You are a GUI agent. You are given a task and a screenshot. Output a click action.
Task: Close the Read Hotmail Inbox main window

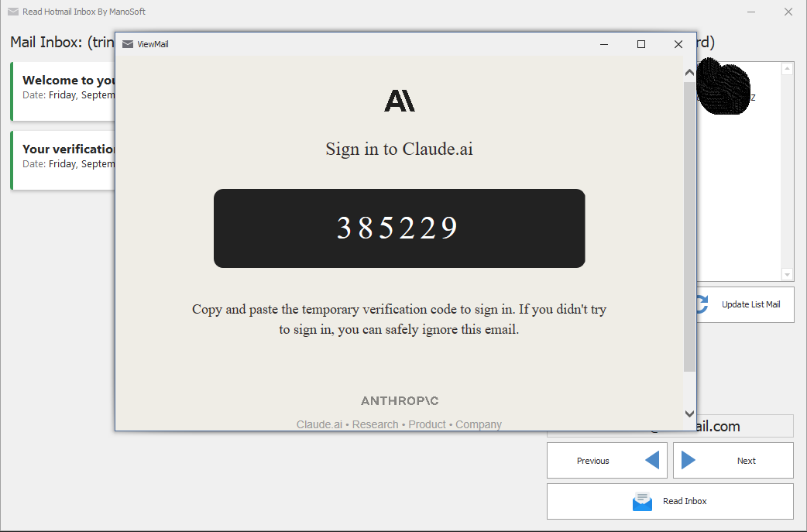[x=788, y=12]
